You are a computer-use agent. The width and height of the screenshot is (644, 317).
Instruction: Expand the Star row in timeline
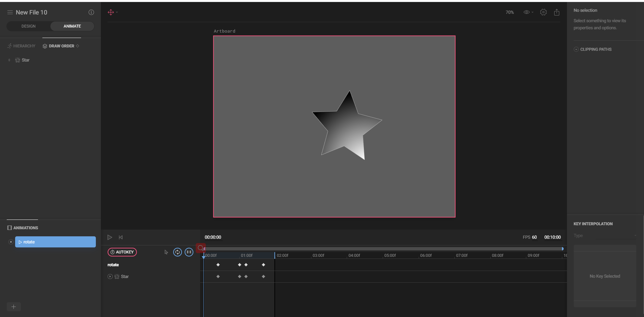coord(110,277)
